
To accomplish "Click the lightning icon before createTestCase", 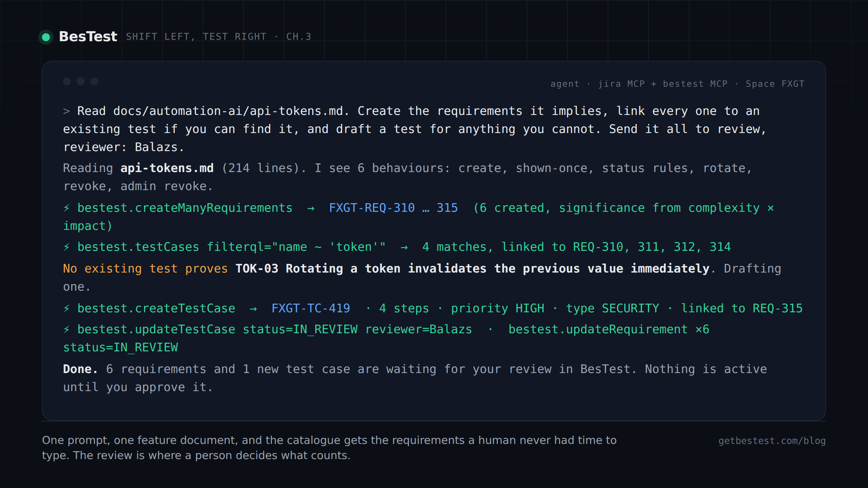I will (67, 308).
